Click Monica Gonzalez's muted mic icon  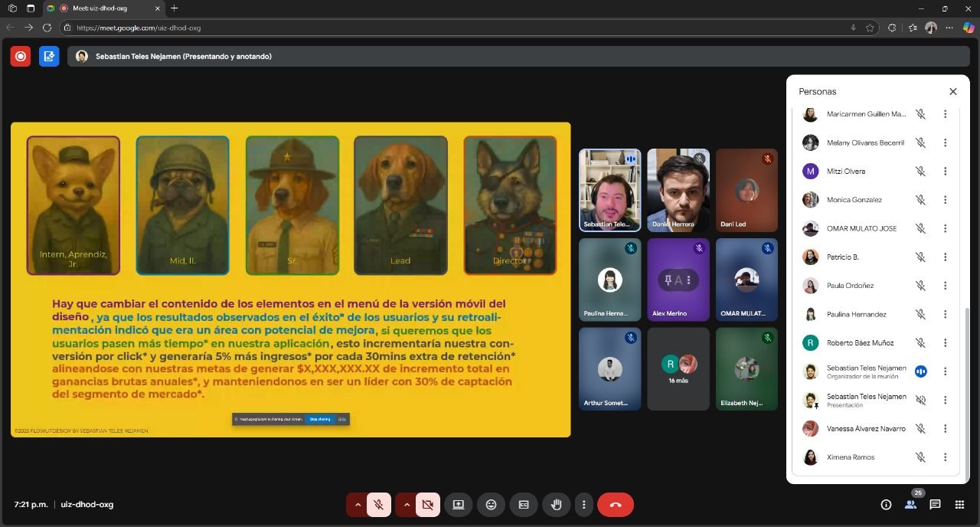coord(921,200)
